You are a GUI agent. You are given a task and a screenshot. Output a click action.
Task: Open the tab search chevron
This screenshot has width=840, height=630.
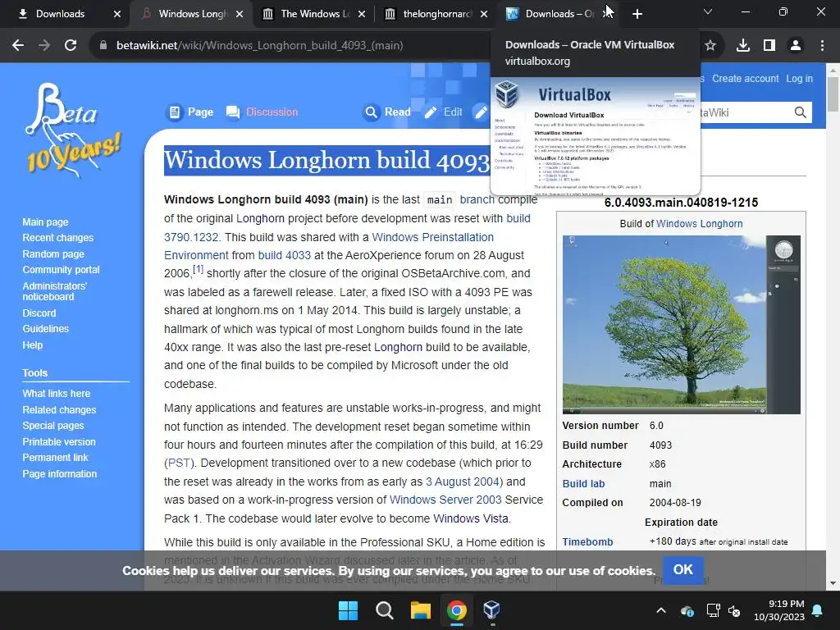708,11
